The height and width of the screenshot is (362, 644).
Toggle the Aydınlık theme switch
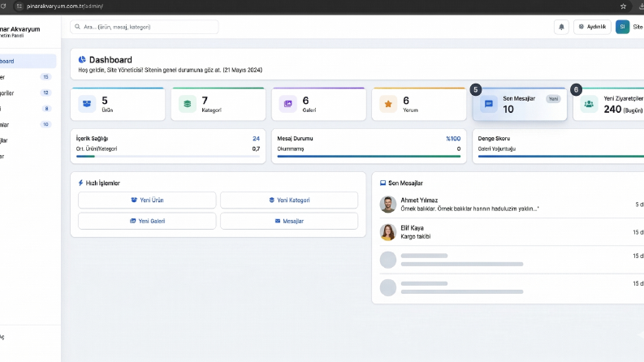click(592, 27)
